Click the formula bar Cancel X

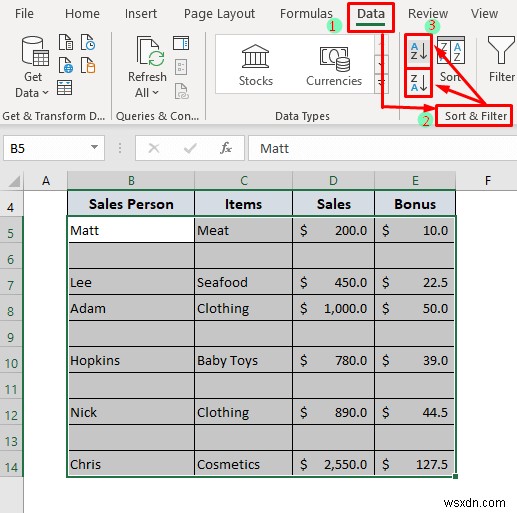[154, 148]
